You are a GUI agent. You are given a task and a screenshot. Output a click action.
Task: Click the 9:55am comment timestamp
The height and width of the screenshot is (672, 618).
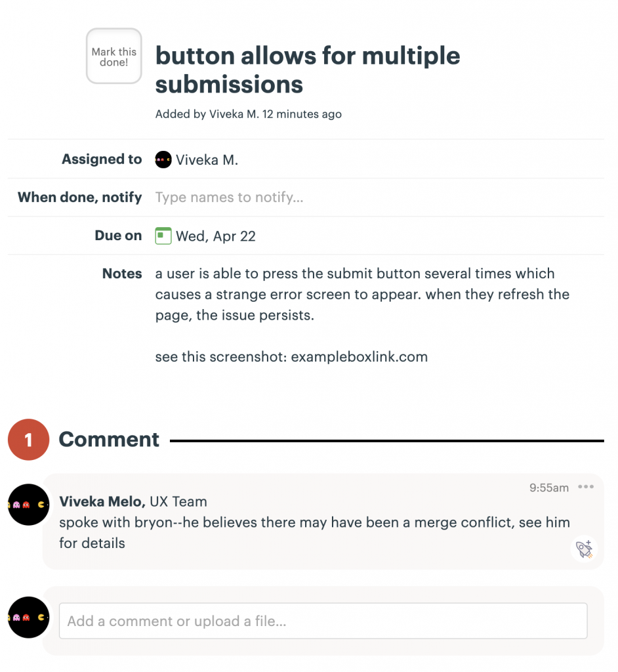(548, 487)
